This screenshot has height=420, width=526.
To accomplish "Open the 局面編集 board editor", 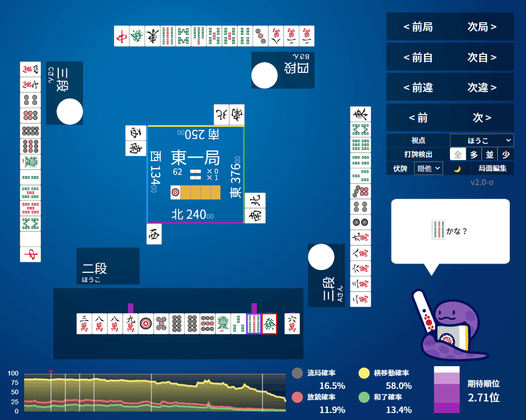I will (493, 168).
